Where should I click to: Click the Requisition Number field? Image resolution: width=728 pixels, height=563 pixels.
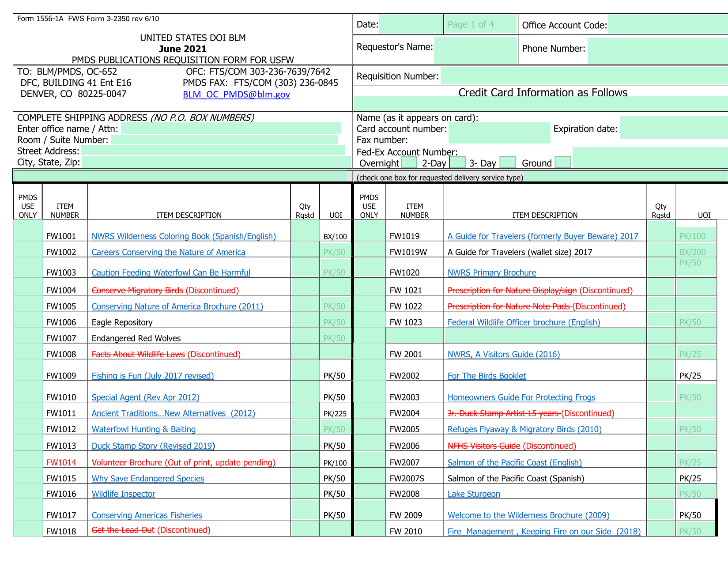[x=584, y=76]
